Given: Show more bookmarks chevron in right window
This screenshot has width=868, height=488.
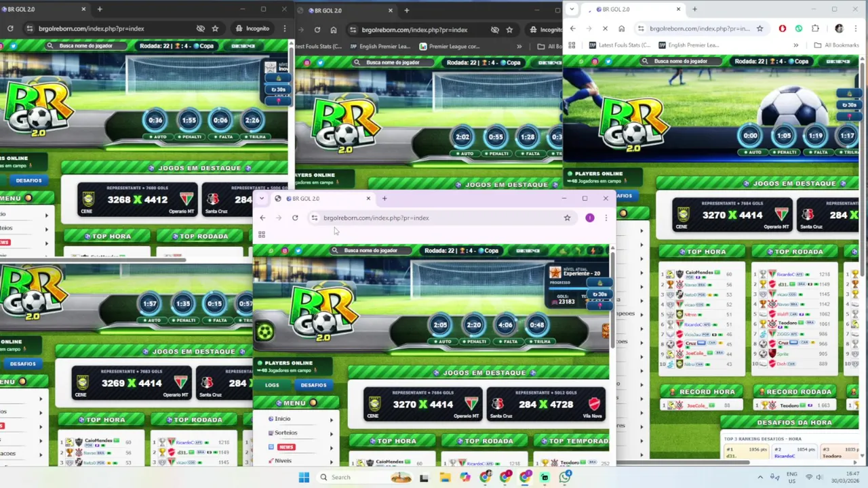Looking at the screenshot, I should pyautogui.click(x=795, y=45).
